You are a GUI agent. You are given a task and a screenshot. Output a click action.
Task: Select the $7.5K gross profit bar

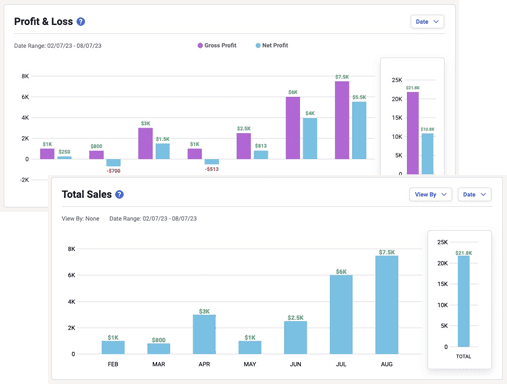[342, 120]
